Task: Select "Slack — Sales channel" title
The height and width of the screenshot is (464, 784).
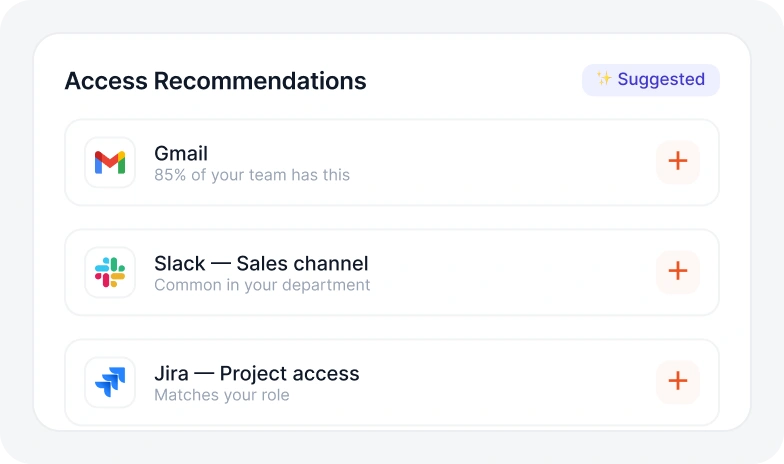Action: click(261, 264)
